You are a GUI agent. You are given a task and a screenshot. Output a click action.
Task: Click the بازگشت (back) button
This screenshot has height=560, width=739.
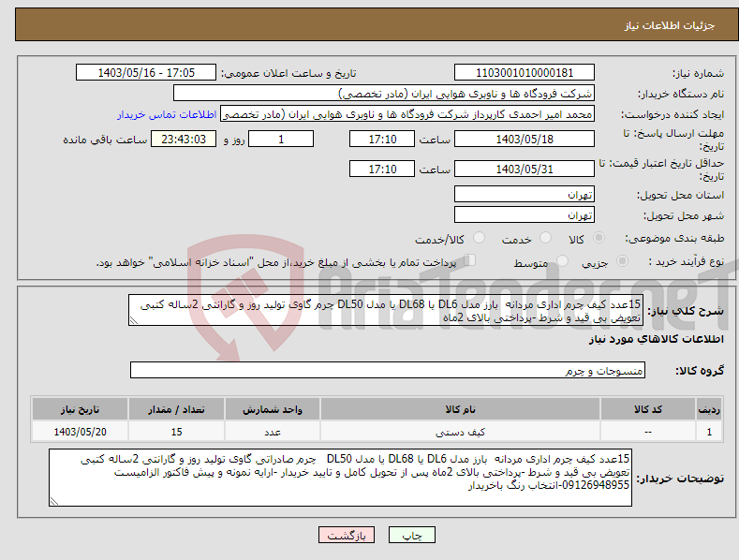347,535
